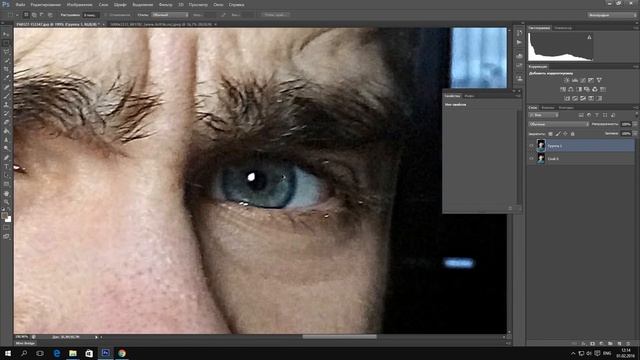Image resolution: width=640 pixels, height=360 pixels.
Task: Open the Фильтр menu
Action: tap(165, 5)
